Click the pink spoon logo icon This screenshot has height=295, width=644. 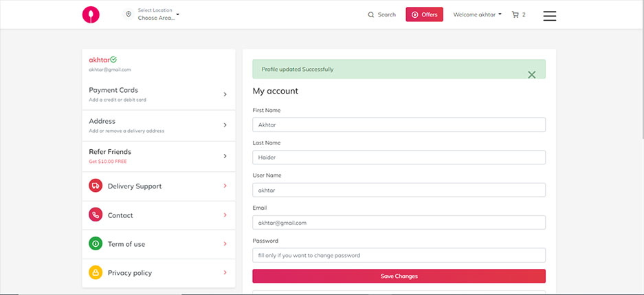tap(91, 15)
